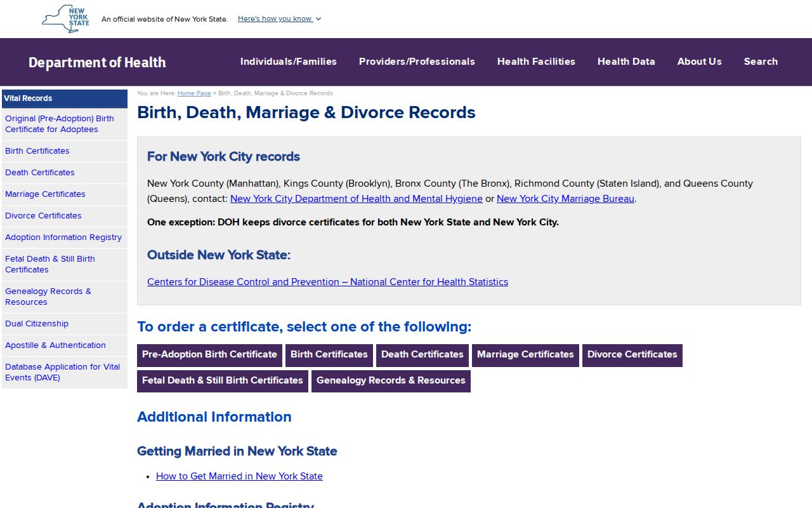Click Fetal Death & Still Birth Certificates button
This screenshot has width=812, height=508.
pyautogui.click(x=223, y=381)
